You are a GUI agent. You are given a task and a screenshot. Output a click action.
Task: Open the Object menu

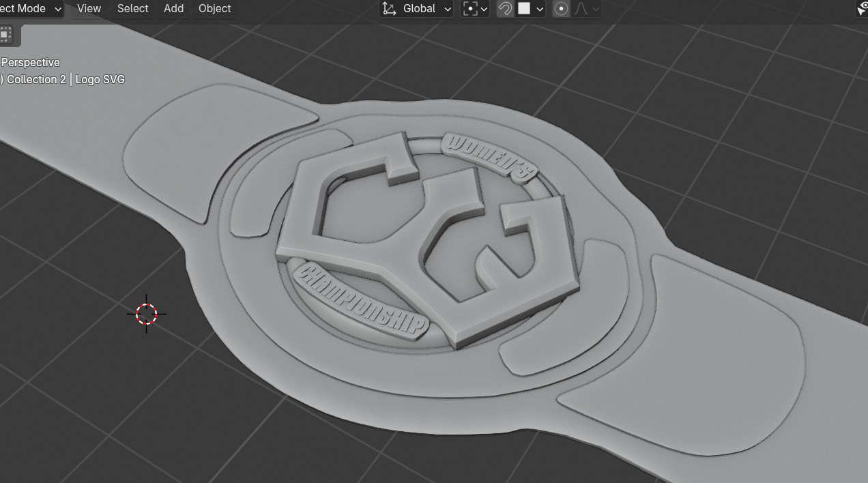click(x=214, y=8)
